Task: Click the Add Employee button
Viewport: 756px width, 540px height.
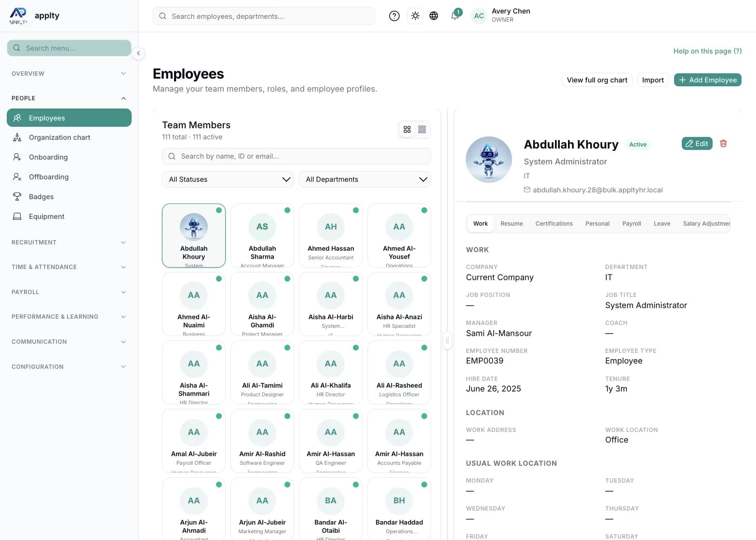Action: [x=708, y=80]
